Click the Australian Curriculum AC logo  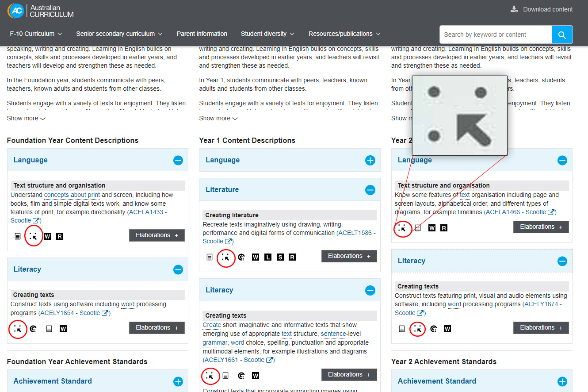click(15, 11)
